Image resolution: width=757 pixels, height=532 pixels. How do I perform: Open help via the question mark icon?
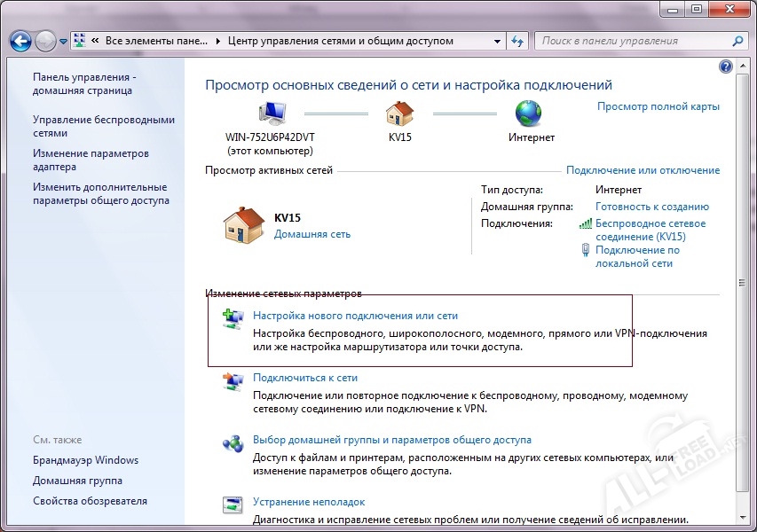[726, 66]
